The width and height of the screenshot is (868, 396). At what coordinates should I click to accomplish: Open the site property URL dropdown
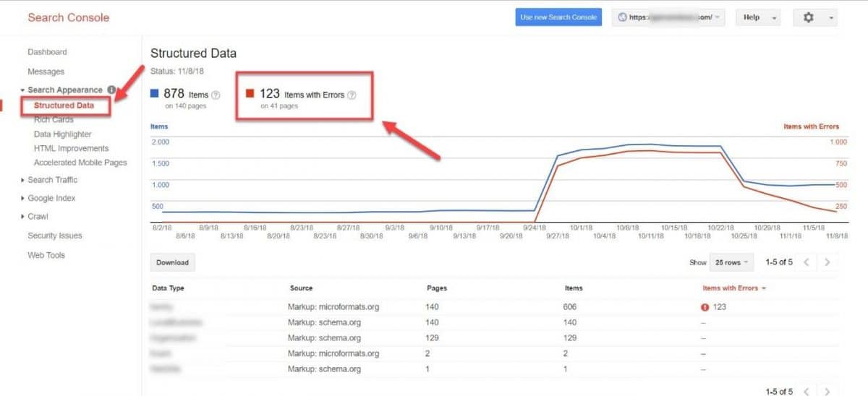(668, 17)
